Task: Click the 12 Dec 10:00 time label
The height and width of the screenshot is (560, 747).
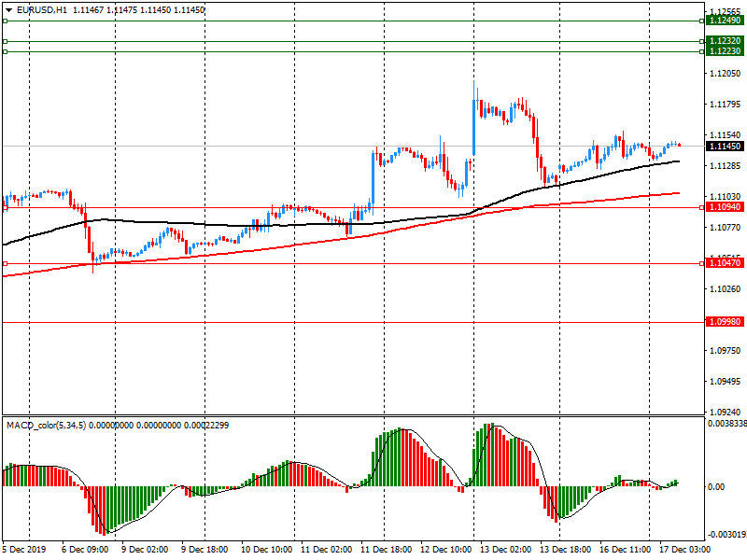Action: (446, 550)
